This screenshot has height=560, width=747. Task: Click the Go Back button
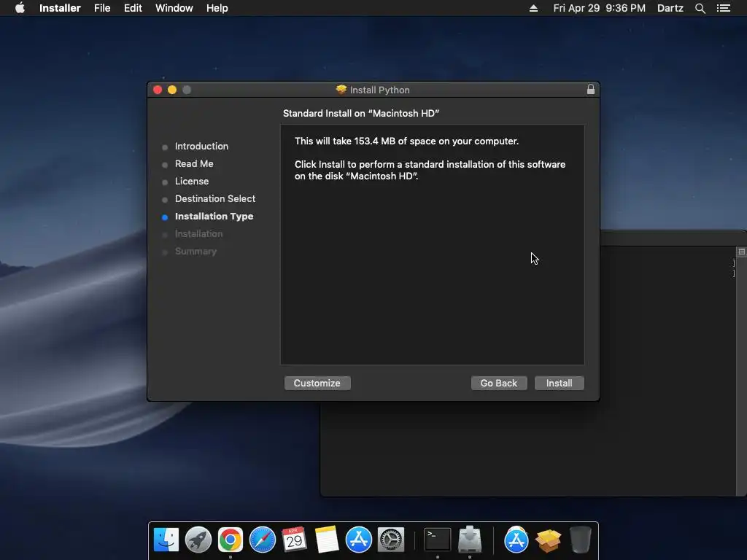click(499, 383)
